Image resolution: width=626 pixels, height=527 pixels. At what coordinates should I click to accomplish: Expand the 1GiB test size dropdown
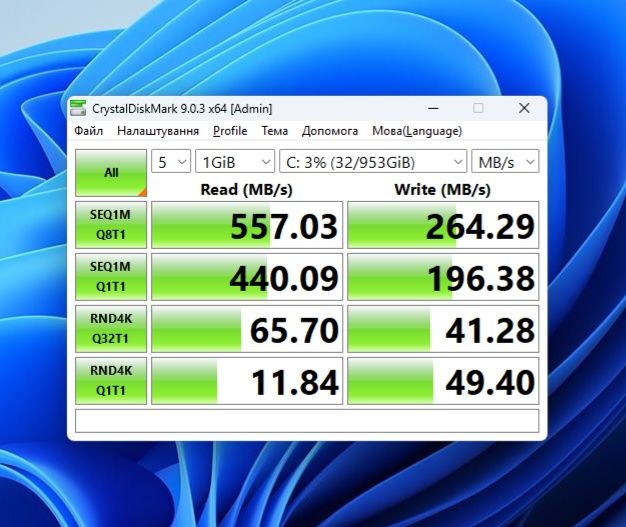(235, 161)
